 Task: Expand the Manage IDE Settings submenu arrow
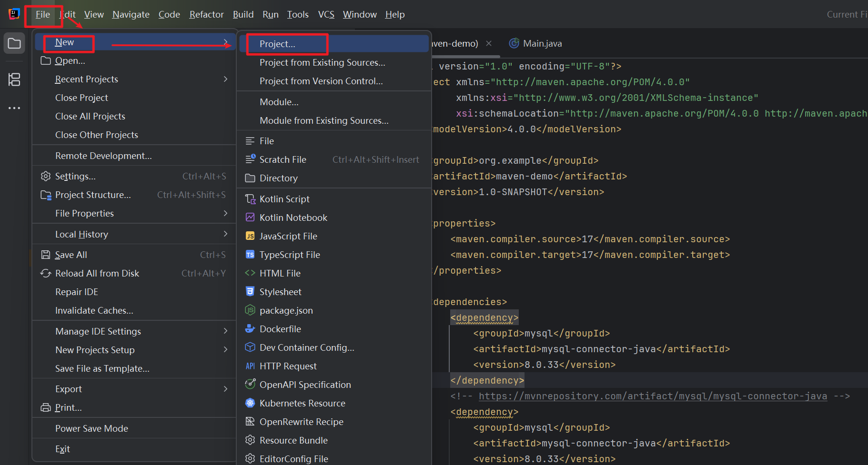226,331
